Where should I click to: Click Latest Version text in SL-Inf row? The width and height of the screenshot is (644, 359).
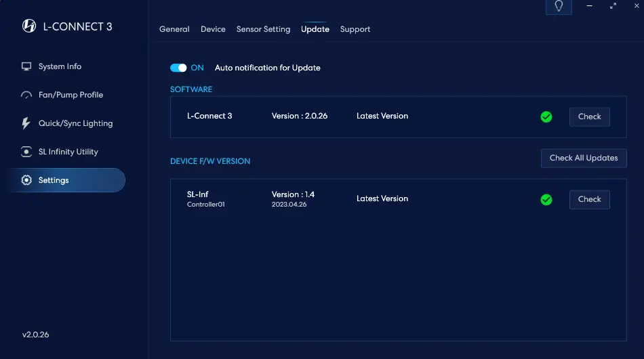[382, 198]
